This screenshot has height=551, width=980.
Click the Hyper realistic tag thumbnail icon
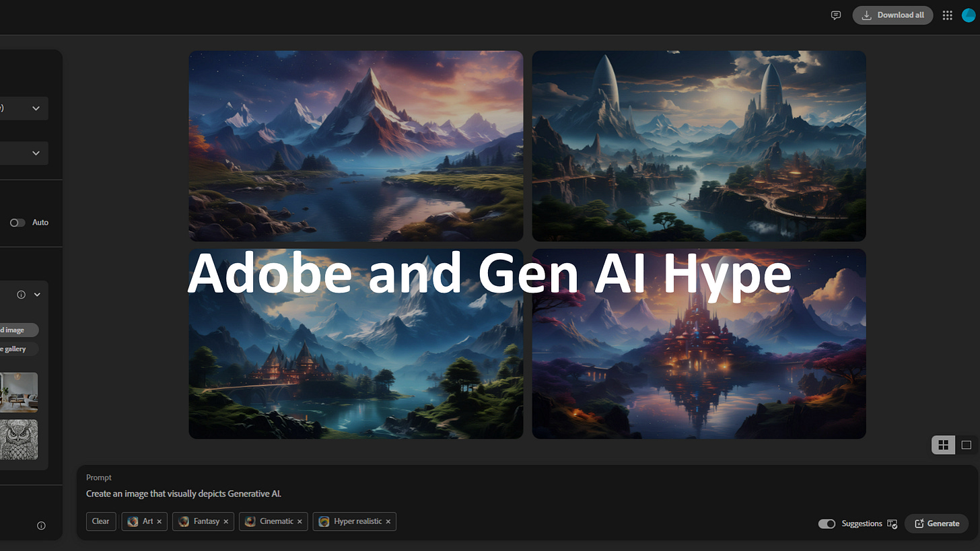tap(324, 521)
